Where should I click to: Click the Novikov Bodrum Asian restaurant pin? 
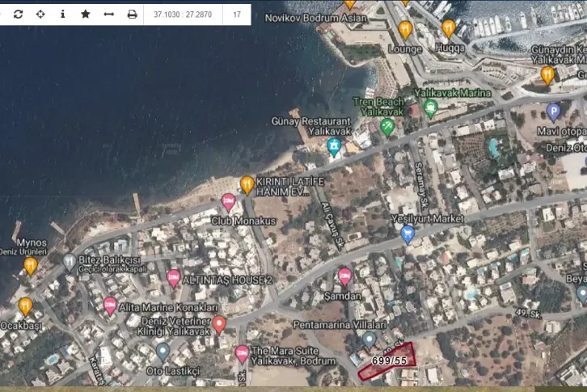349,3
